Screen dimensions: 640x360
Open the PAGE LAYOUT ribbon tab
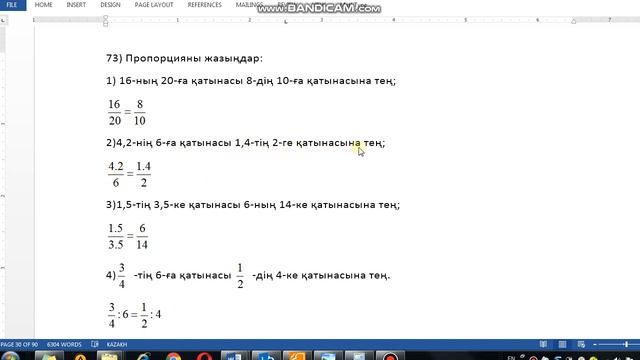tap(154, 5)
